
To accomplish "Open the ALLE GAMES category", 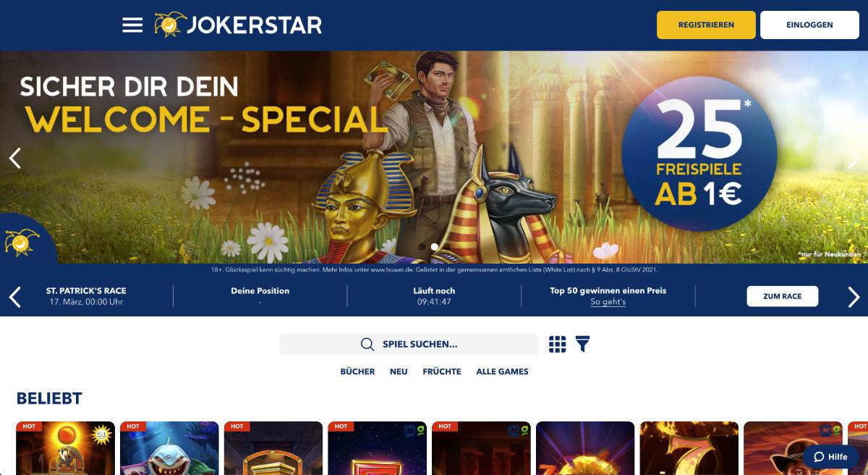I will 502,371.
